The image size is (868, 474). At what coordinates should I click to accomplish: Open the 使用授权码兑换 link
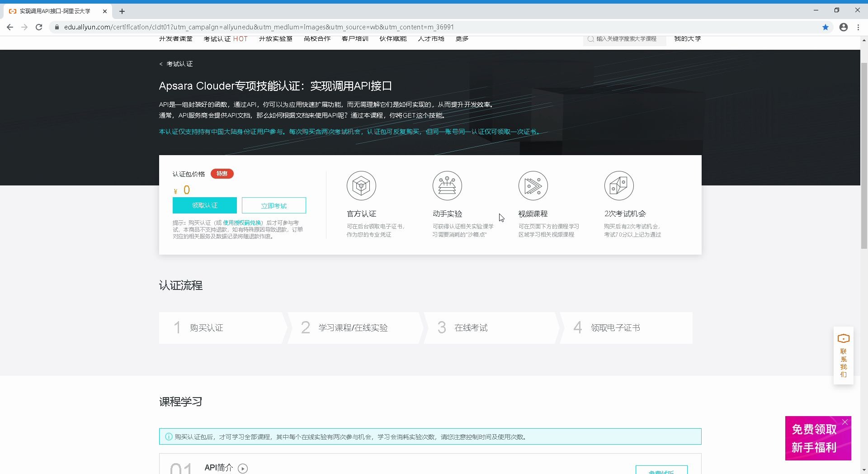click(x=242, y=223)
